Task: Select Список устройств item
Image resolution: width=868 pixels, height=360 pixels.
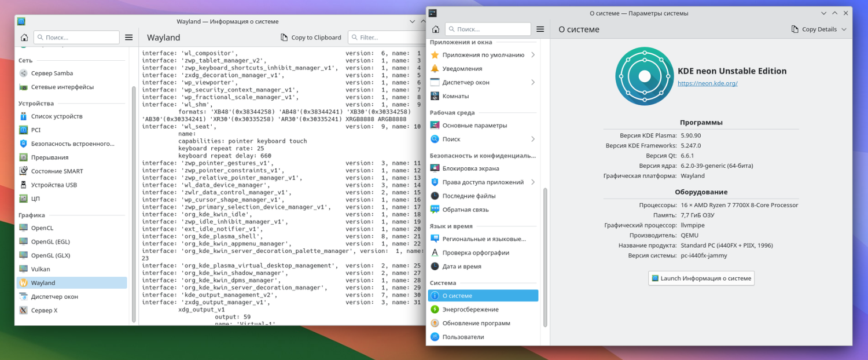Action: pyautogui.click(x=72, y=116)
